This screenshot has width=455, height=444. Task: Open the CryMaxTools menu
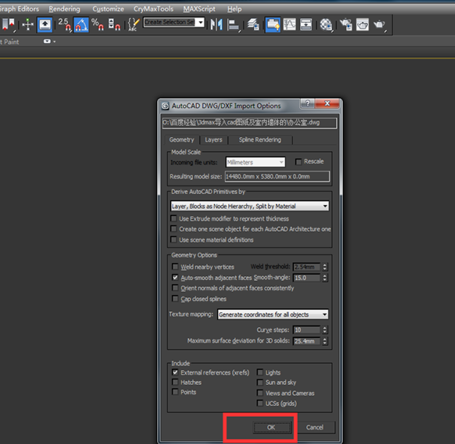coord(153,9)
